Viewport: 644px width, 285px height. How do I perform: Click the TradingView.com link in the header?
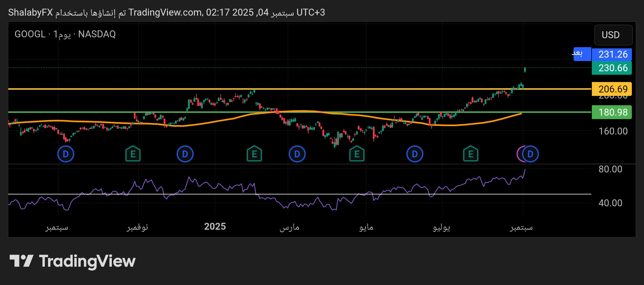pyautogui.click(x=165, y=12)
